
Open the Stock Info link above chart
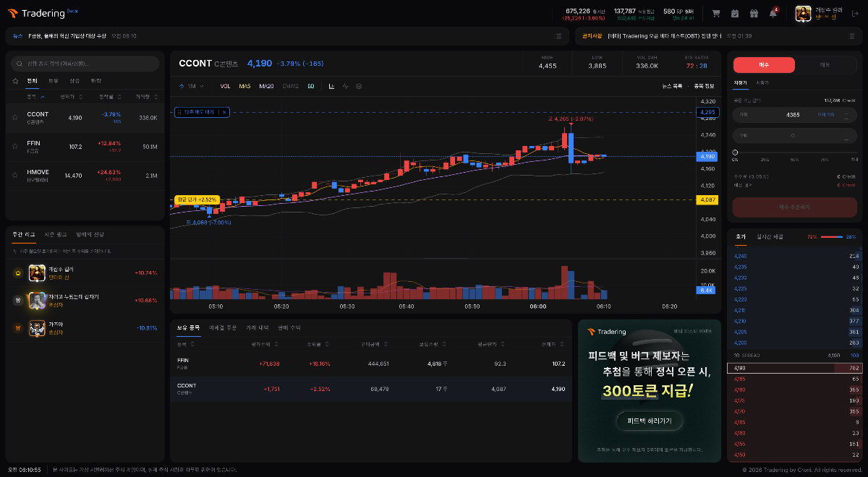pos(704,86)
